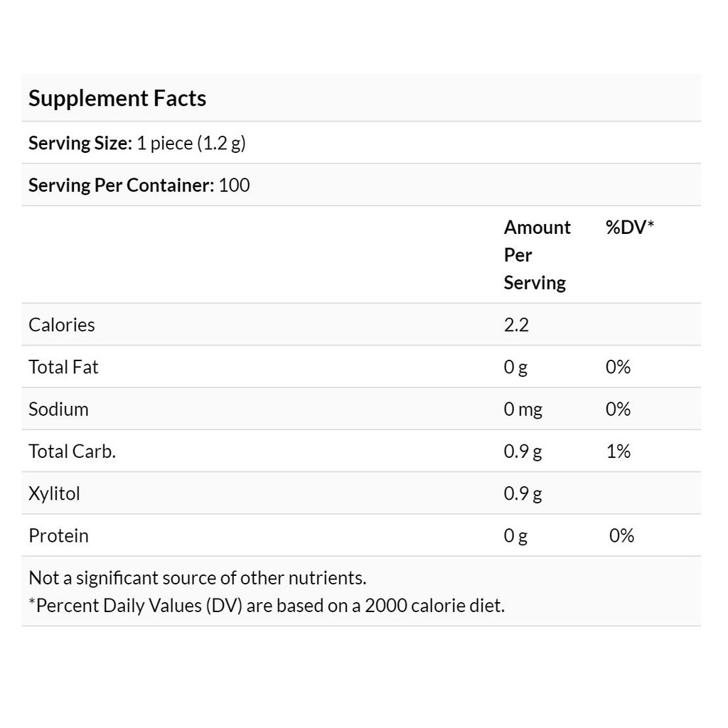728x728 pixels.
Task: Click the 0 mg Sodium amount
Action: click(x=523, y=409)
